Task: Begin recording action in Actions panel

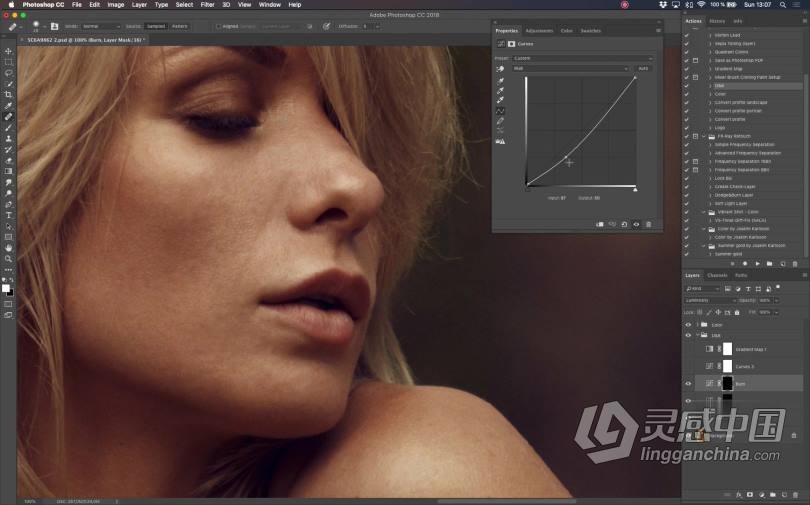Action: pyautogui.click(x=745, y=263)
